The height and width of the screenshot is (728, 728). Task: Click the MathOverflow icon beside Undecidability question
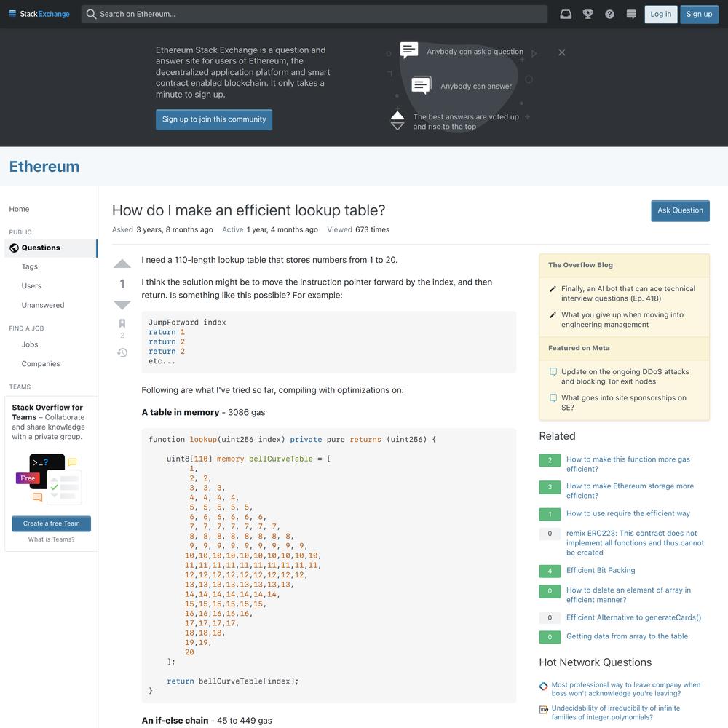coord(543,709)
